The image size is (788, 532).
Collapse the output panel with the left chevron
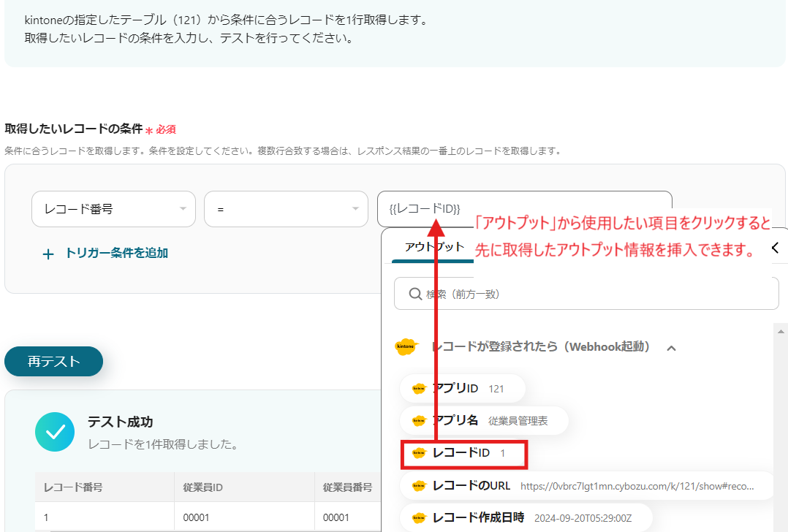(x=775, y=248)
